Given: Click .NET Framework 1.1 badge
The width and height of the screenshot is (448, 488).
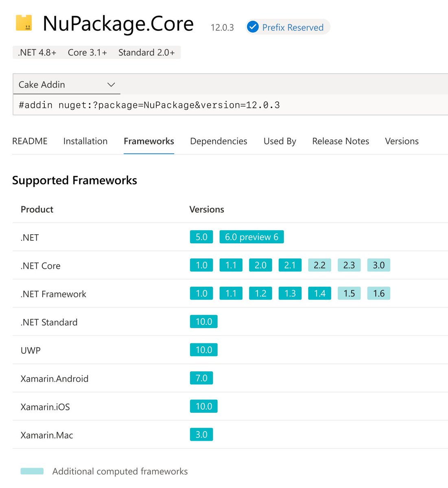Looking at the screenshot, I should pos(231,293).
